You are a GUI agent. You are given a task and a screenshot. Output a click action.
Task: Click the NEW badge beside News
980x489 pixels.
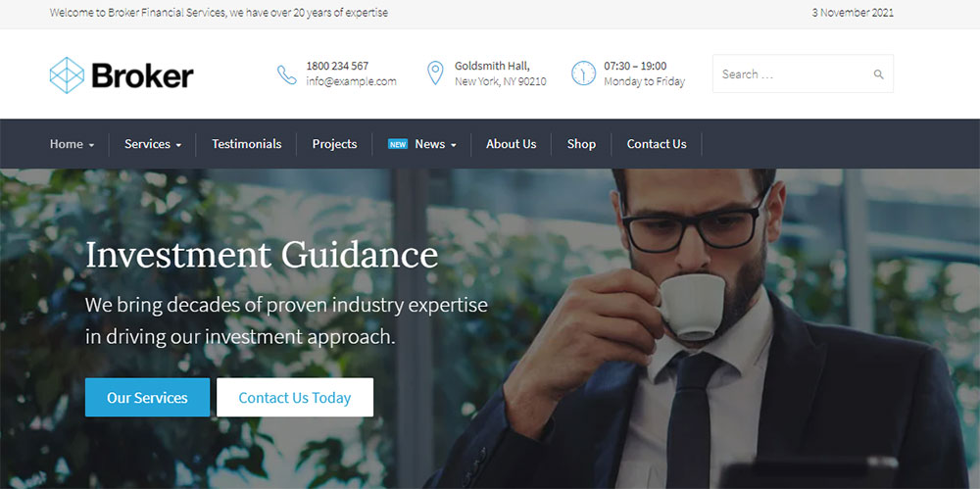[x=398, y=144]
